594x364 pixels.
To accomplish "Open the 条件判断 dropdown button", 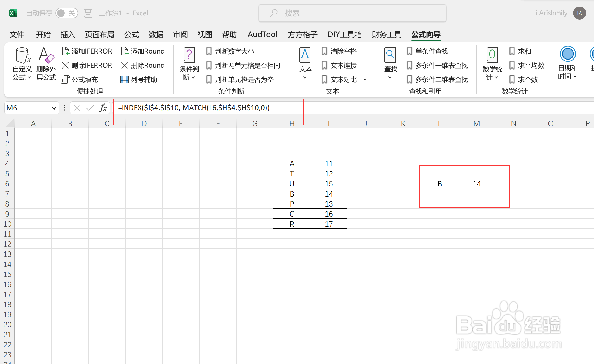I will 189,64.
